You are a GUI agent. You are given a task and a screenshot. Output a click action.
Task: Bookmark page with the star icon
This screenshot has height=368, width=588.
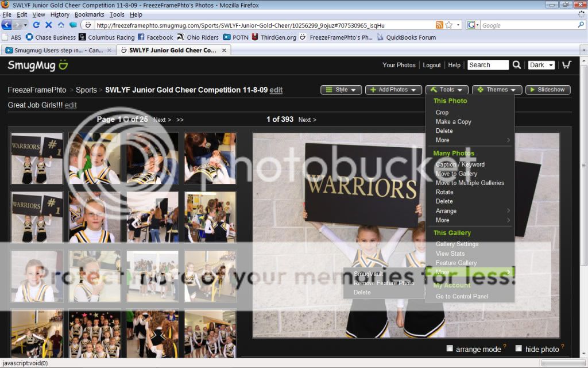450,25
